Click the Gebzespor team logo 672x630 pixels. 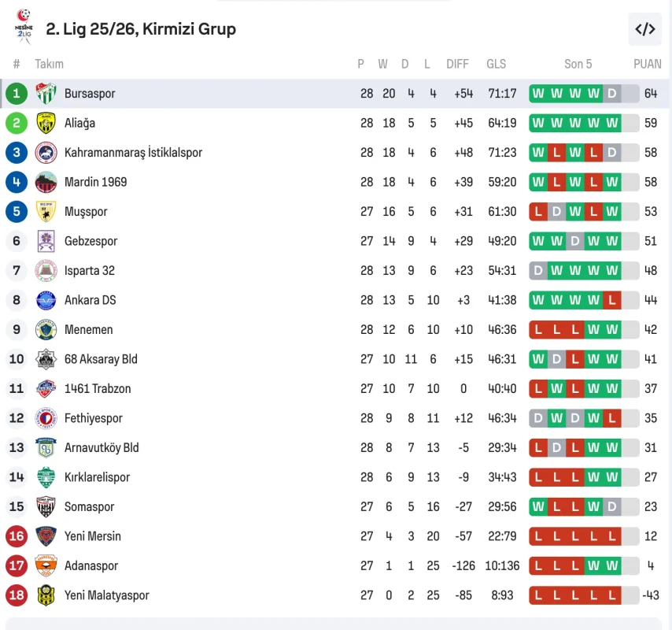46,241
